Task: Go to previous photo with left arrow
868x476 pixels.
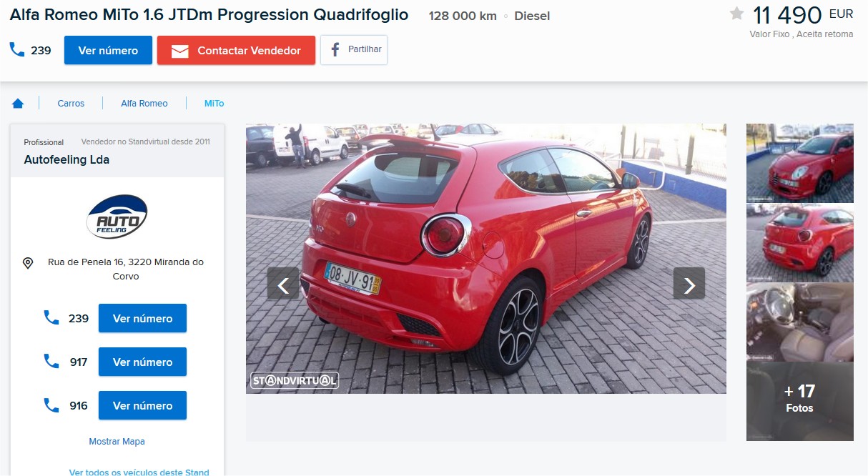Action: click(283, 284)
